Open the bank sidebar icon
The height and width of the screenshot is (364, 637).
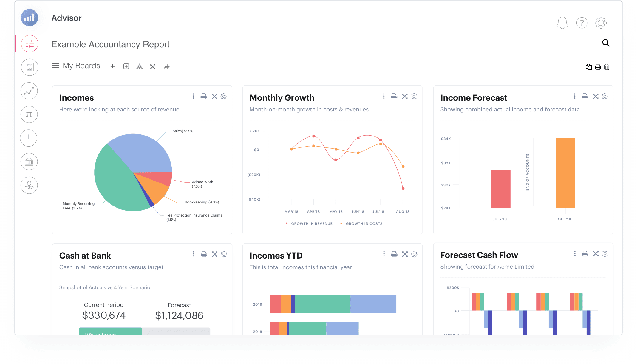tap(29, 162)
